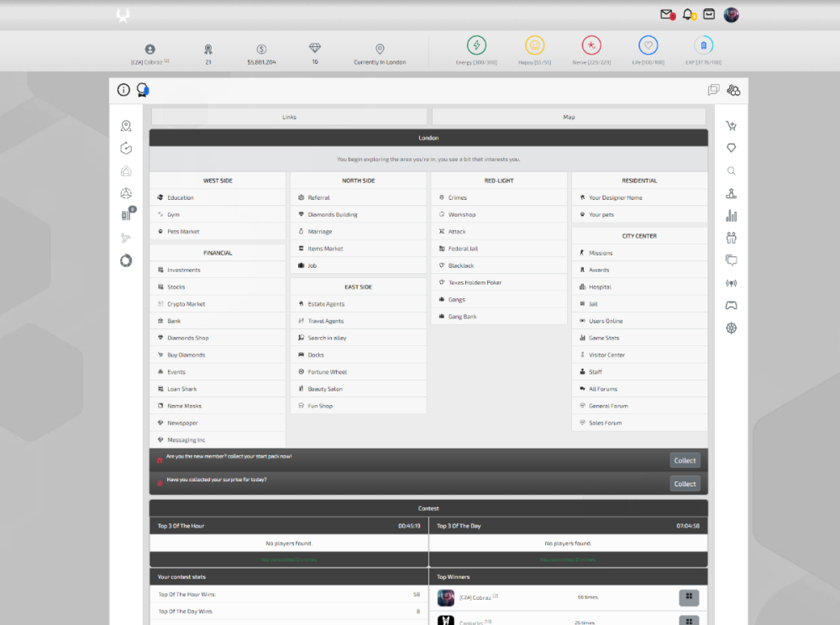Open the Crypto Market link
The image size is (840, 625).
tap(186, 304)
